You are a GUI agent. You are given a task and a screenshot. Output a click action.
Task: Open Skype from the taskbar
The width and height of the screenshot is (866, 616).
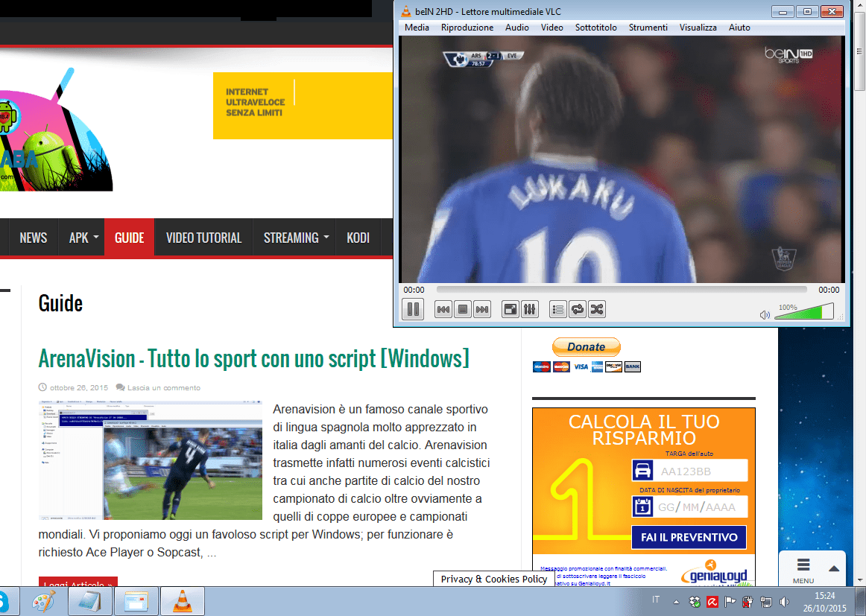7,601
